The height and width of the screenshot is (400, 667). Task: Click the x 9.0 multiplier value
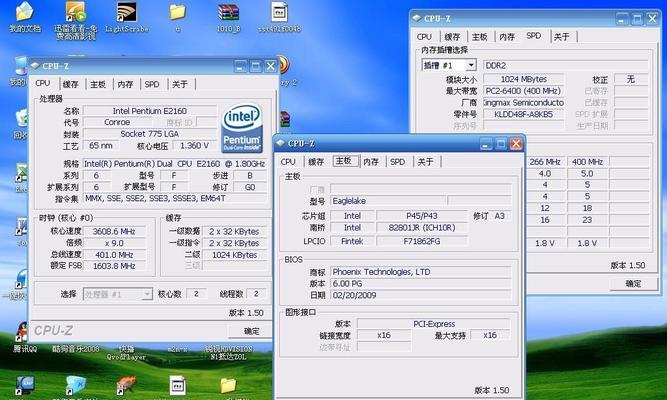[x=114, y=243]
